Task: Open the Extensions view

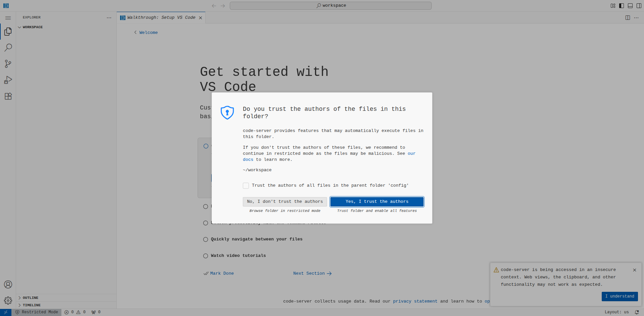Action: [8, 96]
